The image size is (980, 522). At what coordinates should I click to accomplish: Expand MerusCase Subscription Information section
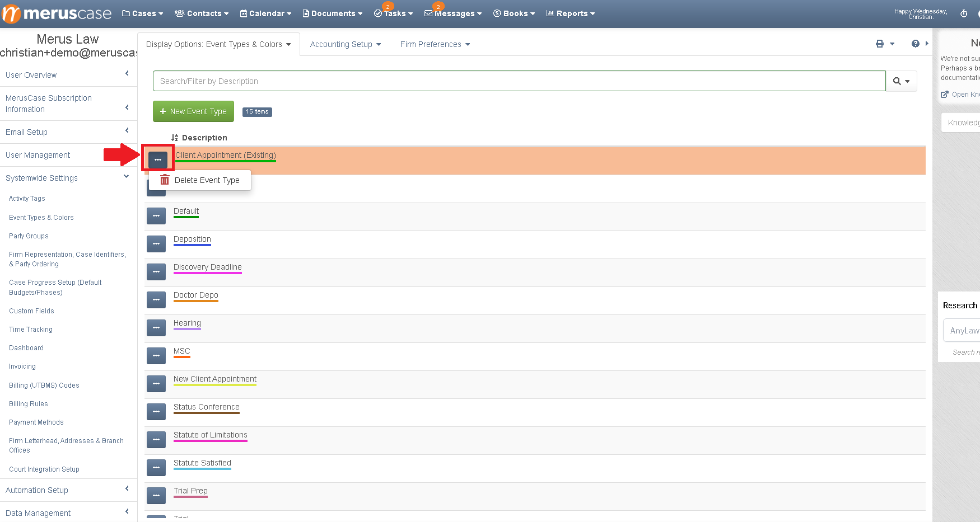tap(67, 104)
